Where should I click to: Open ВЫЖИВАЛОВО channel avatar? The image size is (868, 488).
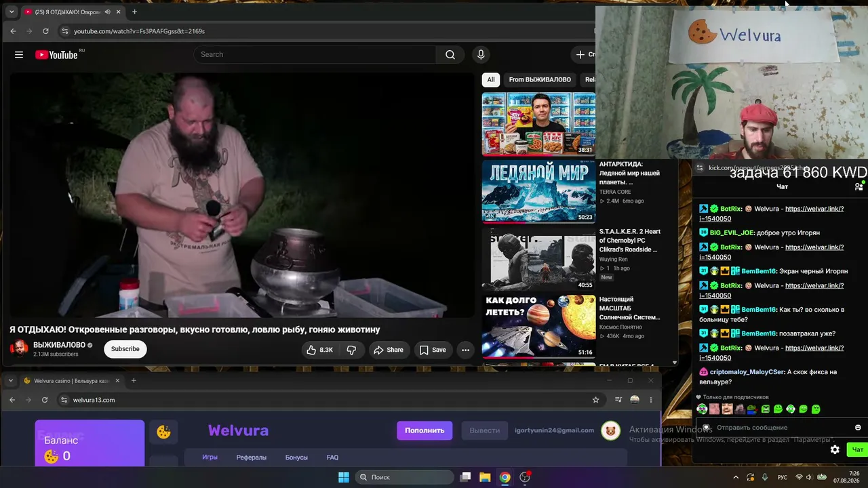tap(19, 348)
